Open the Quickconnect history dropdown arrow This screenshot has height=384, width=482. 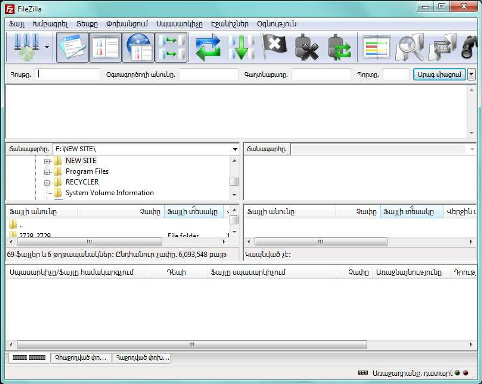[471, 74]
